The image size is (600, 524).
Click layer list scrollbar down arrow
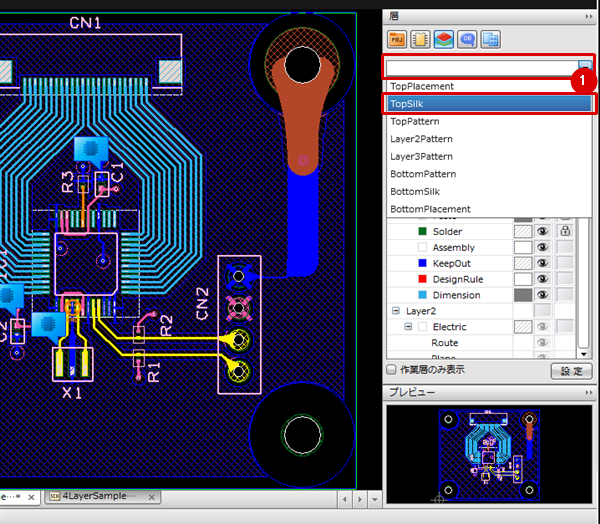583,354
